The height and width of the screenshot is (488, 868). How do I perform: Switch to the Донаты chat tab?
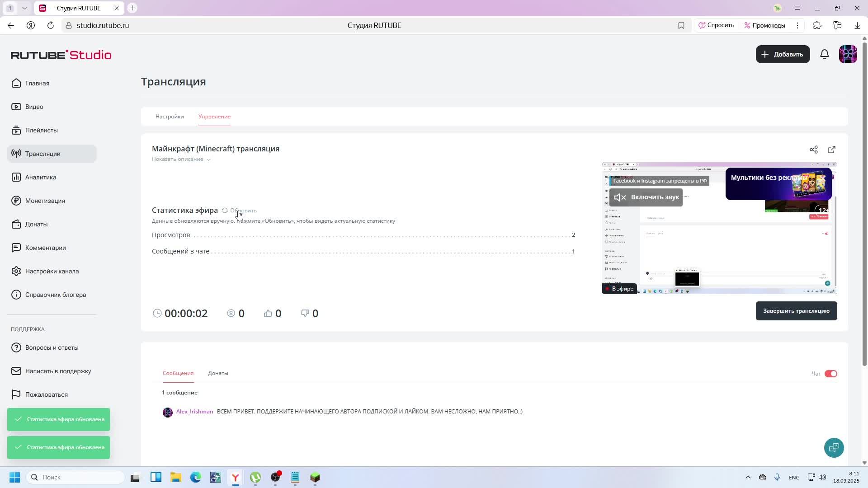click(218, 373)
